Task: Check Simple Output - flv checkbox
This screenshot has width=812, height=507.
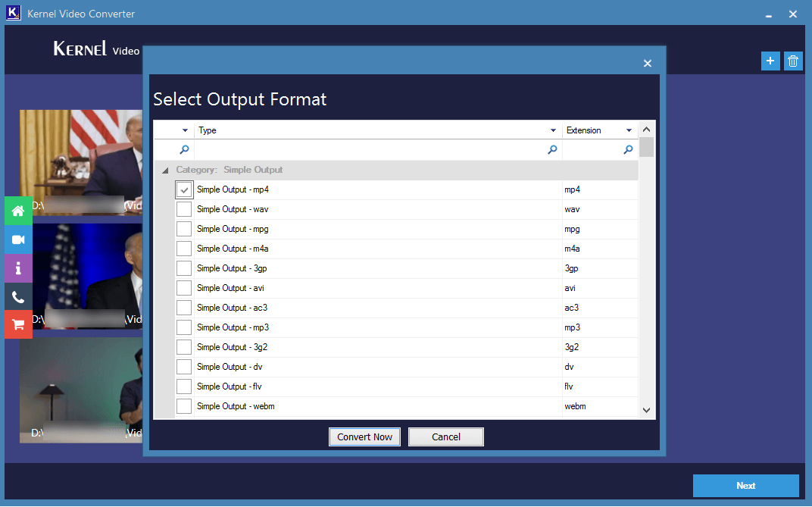Action: click(184, 387)
